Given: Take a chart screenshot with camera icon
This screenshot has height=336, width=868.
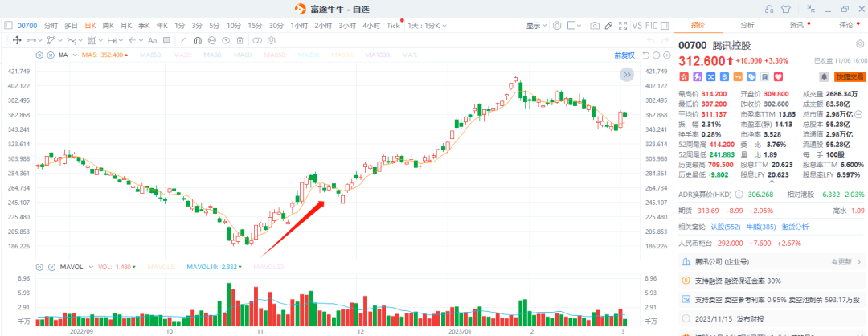Looking at the screenshot, I should pos(595,26).
